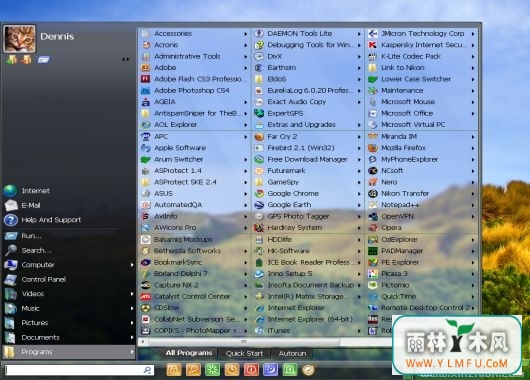Click the DAEMON Tools Lite icon
The height and width of the screenshot is (380, 530).
click(x=259, y=33)
